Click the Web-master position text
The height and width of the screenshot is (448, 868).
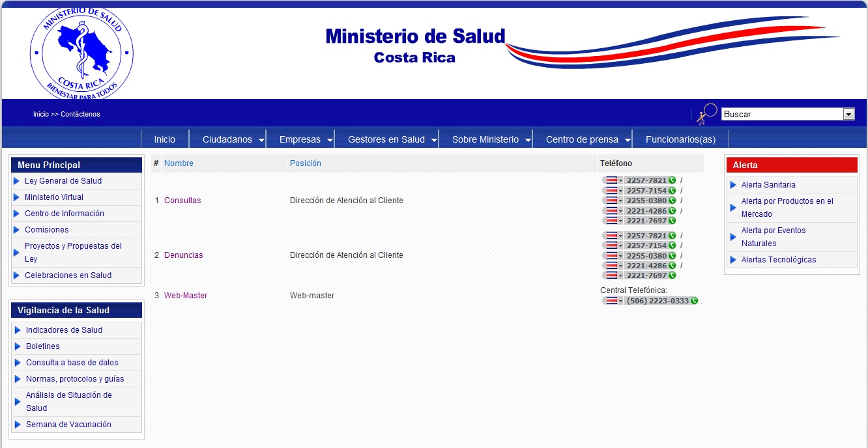click(x=312, y=296)
